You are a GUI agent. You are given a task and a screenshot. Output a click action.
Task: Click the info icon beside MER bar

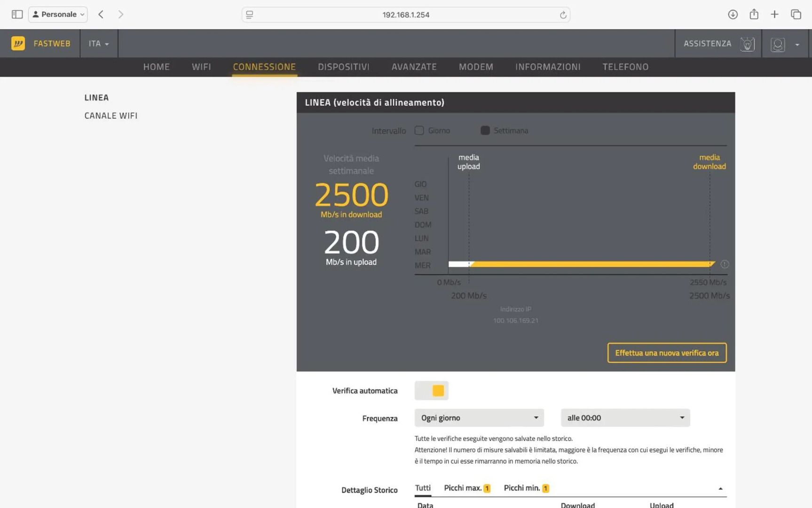point(725,264)
